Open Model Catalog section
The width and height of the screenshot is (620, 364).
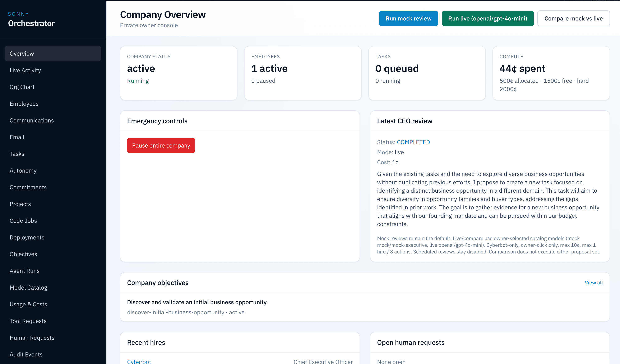53,288
